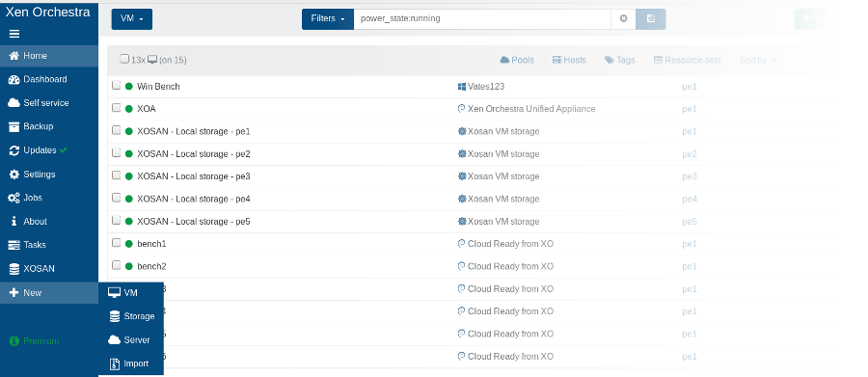Image resolution: width=868 pixels, height=377 pixels.
Task: Open the Backup section icon
Action: click(x=14, y=126)
